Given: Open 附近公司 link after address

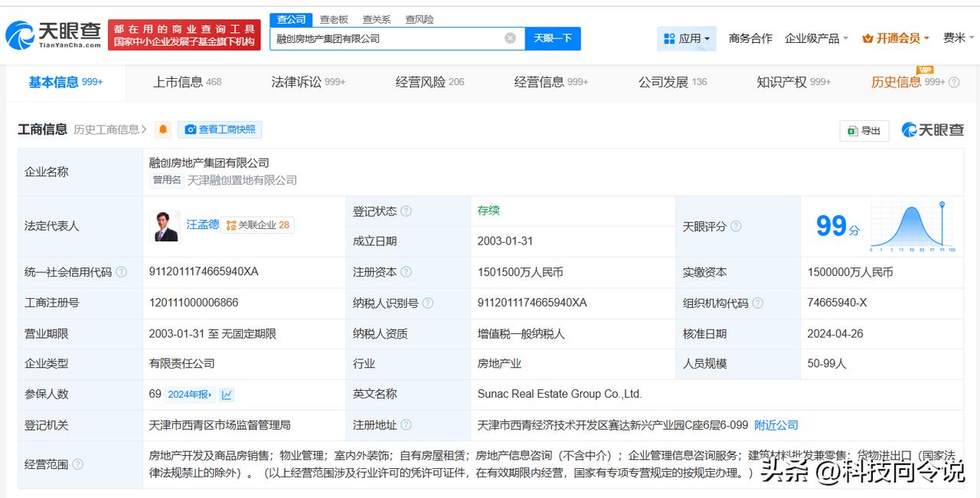Looking at the screenshot, I should click(x=776, y=425).
